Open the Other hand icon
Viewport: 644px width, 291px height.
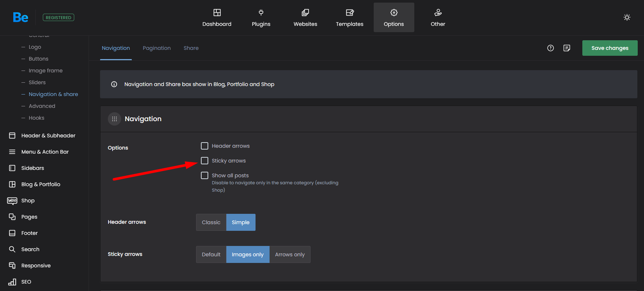coord(438,13)
